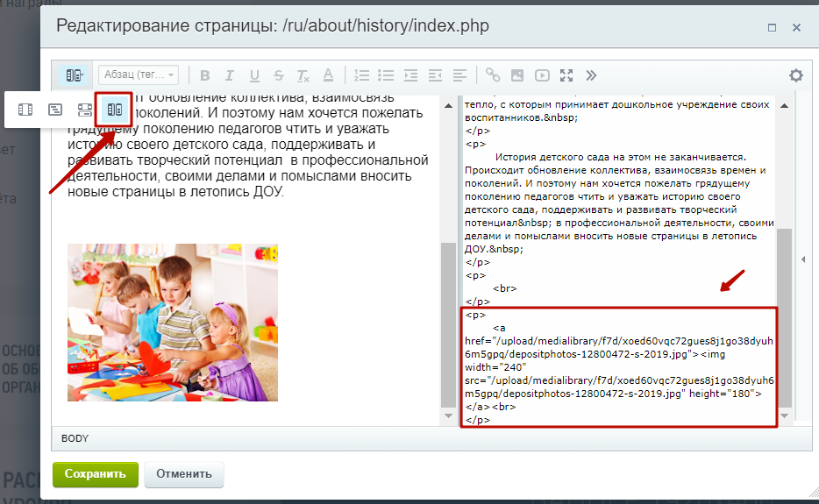Open the paragraph style dropdown
The image size is (819, 504).
[x=139, y=75]
